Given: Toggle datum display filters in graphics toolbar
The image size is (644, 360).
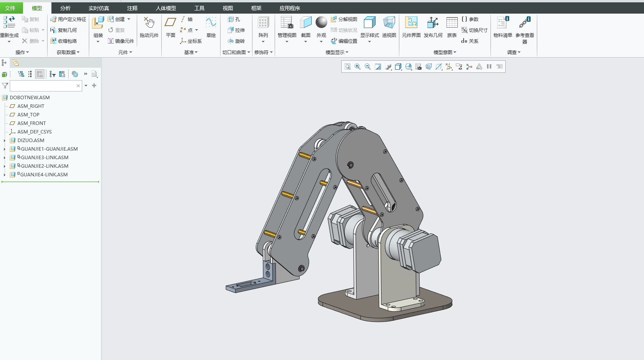Looking at the screenshot, I should tap(449, 67).
